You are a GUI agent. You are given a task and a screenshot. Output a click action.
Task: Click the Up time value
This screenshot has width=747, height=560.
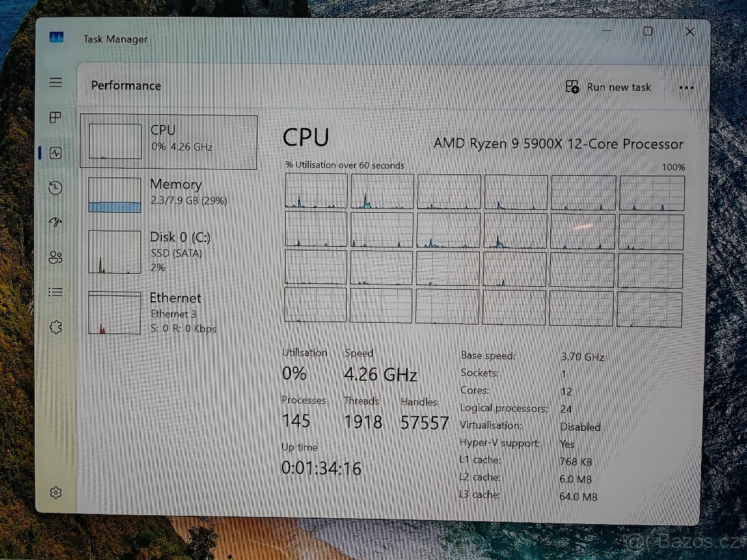click(x=321, y=468)
